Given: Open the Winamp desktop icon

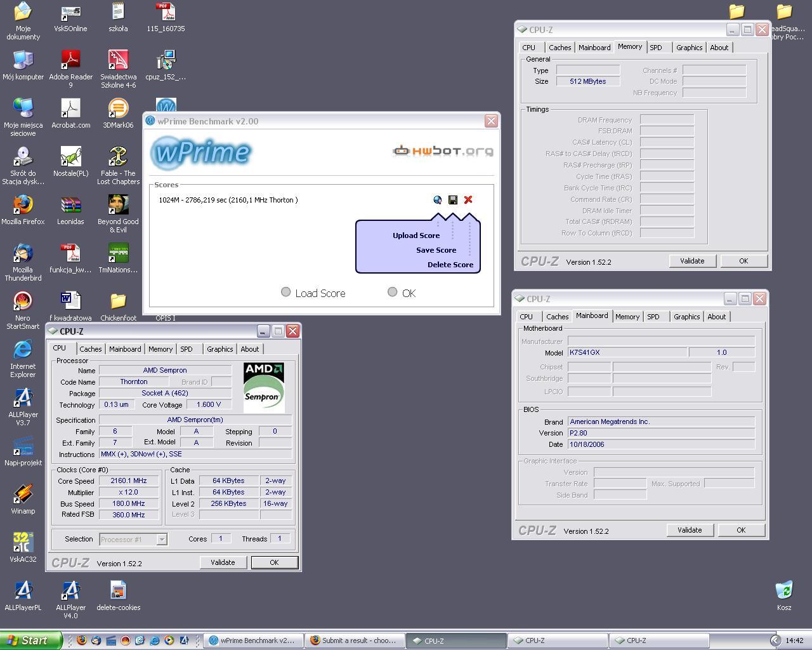Looking at the screenshot, I should pos(23,500).
